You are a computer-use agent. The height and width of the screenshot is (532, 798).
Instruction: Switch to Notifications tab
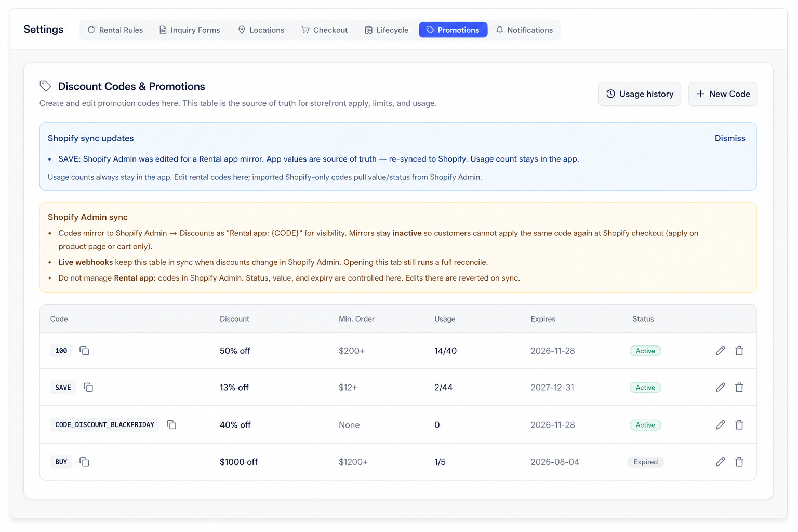[525, 30]
